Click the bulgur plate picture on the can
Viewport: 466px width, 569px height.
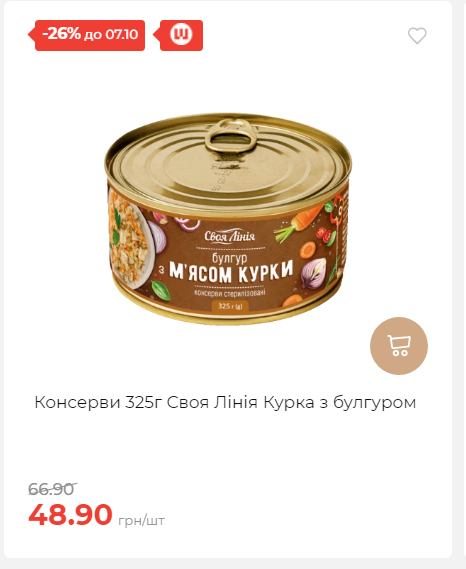(x=127, y=238)
